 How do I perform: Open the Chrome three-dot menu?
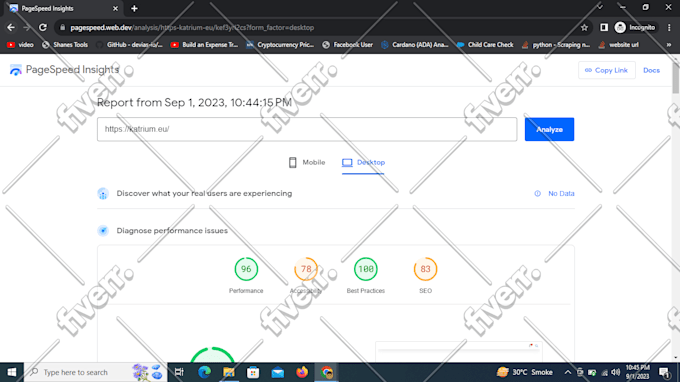click(x=669, y=27)
